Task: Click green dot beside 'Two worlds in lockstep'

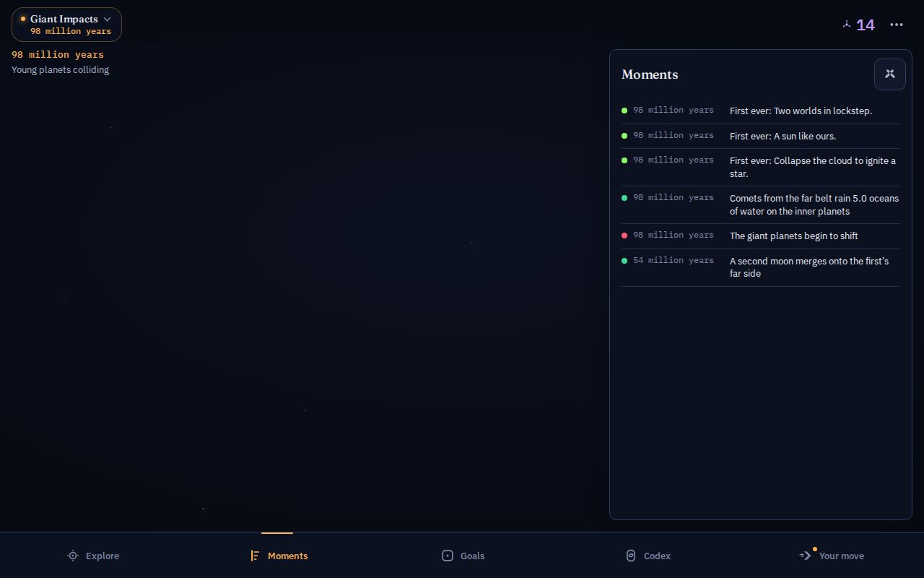Action: pos(624,111)
